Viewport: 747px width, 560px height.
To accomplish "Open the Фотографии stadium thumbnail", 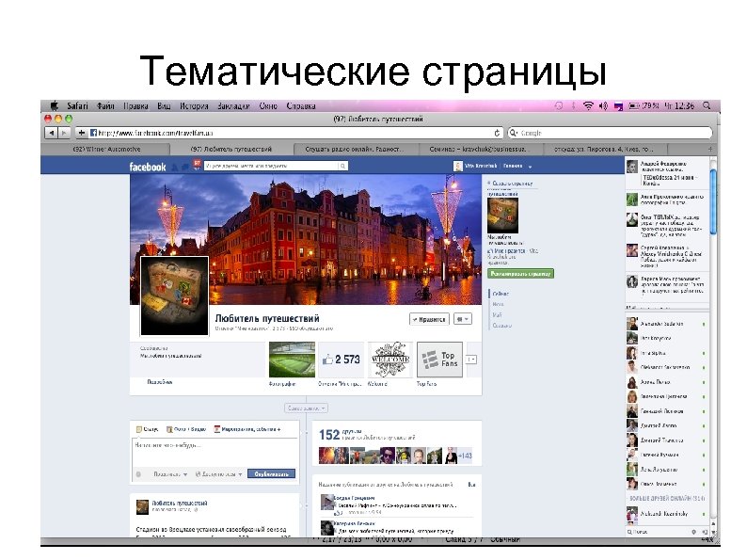I will (292, 360).
